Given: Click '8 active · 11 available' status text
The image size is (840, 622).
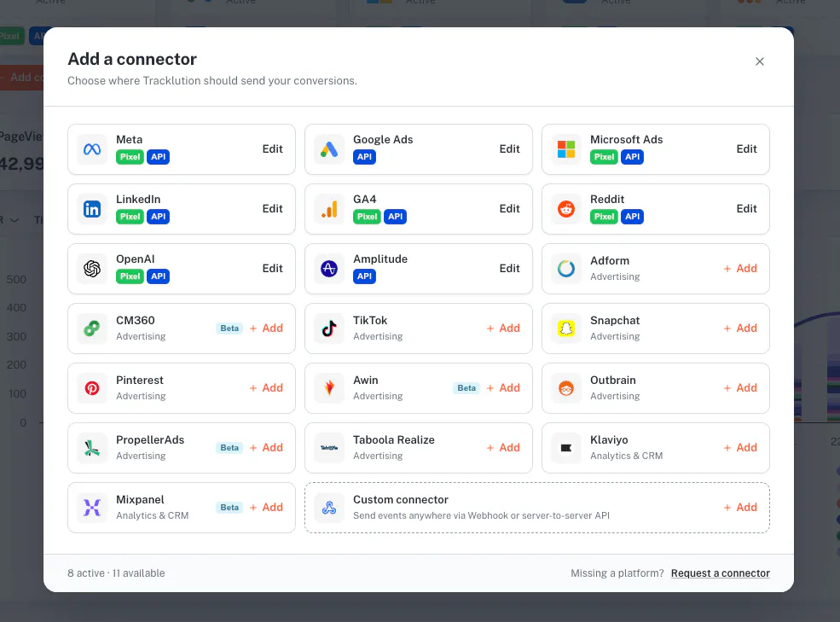Looking at the screenshot, I should [116, 573].
